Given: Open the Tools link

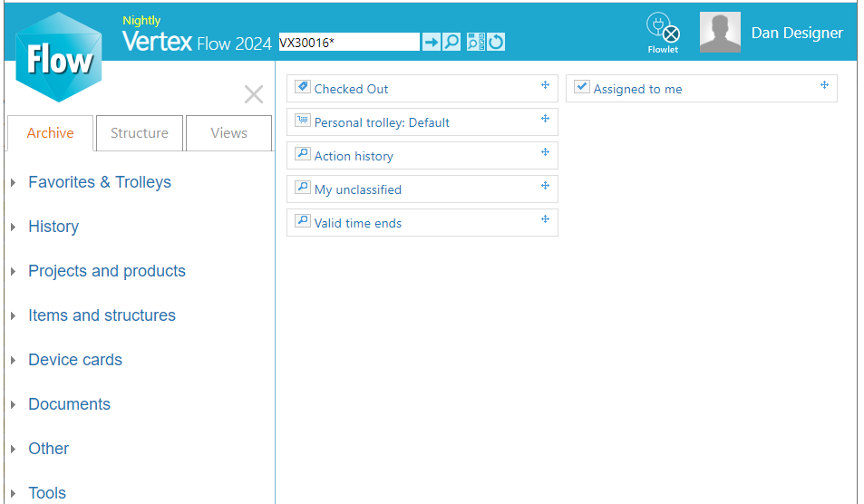Looking at the screenshot, I should (x=47, y=493).
